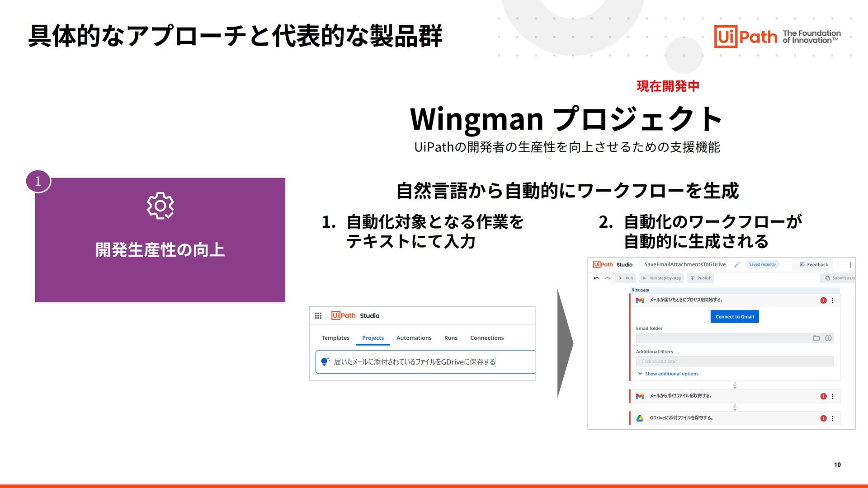Go to the Runs tab

pos(451,338)
